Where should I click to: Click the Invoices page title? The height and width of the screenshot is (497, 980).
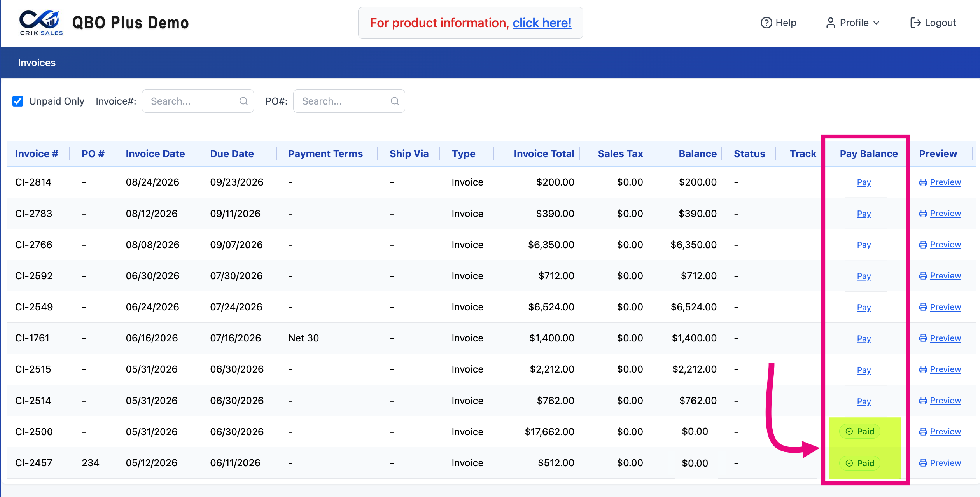tap(37, 63)
